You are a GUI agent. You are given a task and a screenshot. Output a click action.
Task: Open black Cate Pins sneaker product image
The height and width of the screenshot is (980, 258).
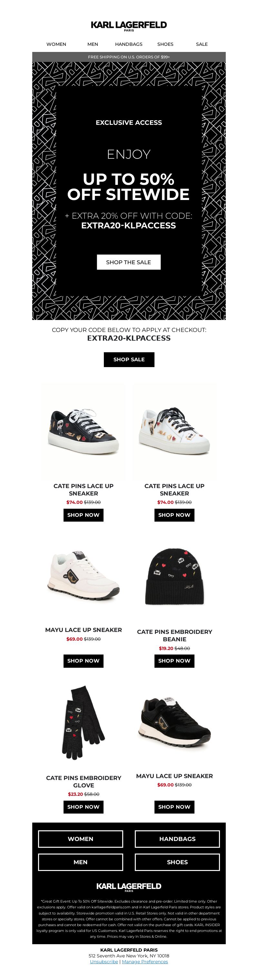[x=83, y=431]
